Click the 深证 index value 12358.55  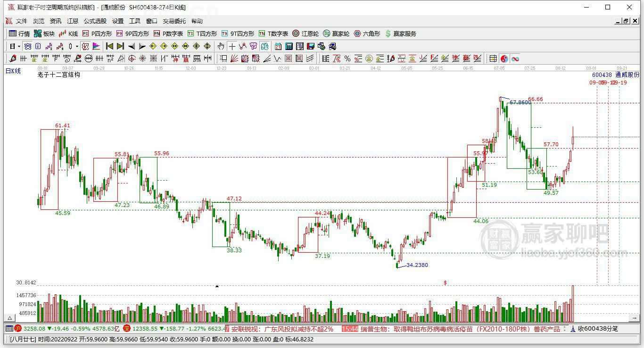145,329
